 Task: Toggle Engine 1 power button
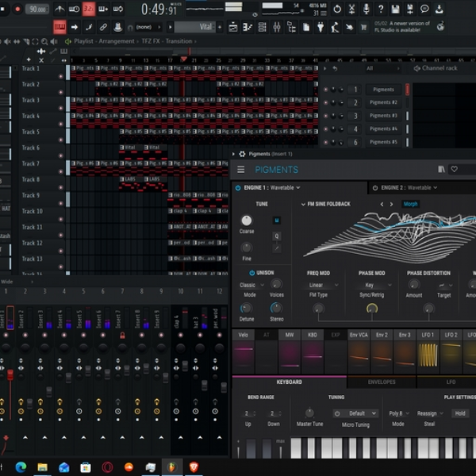[x=238, y=188]
